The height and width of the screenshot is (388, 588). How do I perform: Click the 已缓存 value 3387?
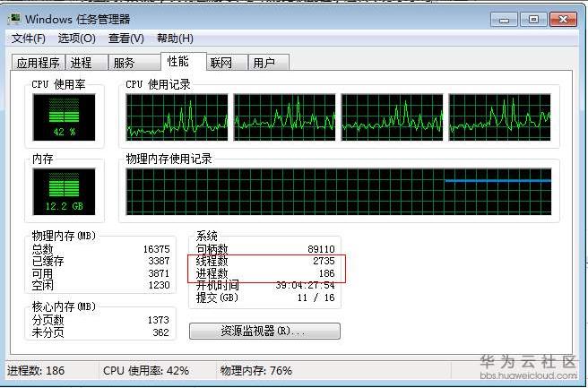click(x=159, y=261)
